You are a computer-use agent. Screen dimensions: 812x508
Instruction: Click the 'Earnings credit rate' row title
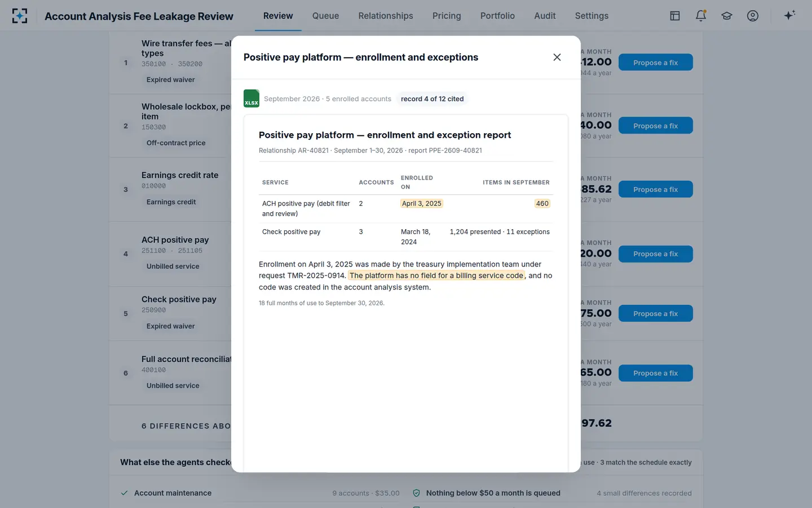180,175
